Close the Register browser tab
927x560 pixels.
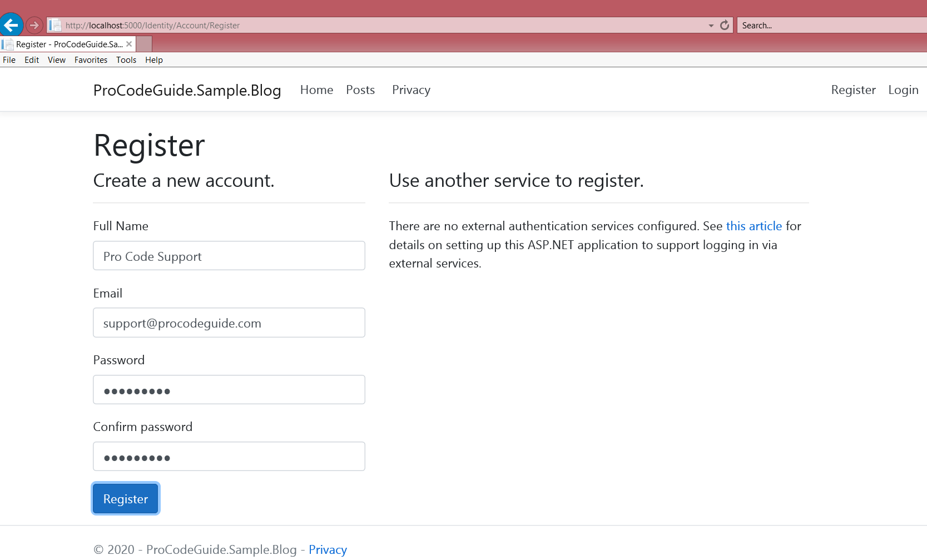pos(129,44)
